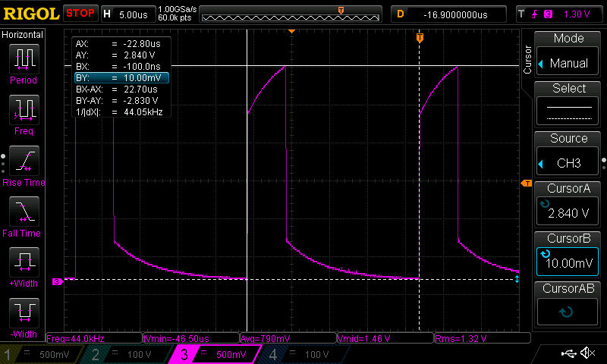Click the cyan cursor B adjust arrow at the right edge of the grid
Image resolution: width=607 pixels, height=364 pixels.
point(517,279)
